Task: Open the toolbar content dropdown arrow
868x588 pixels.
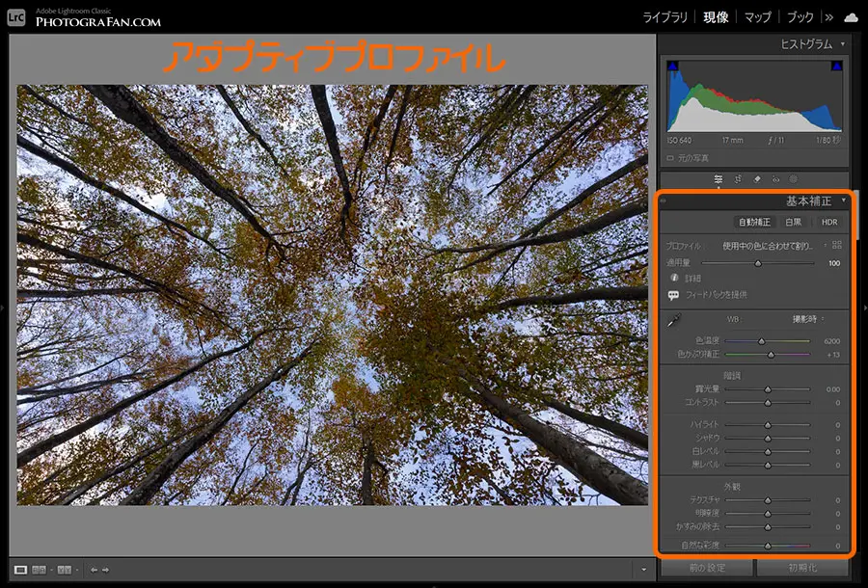Action: coord(643,569)
